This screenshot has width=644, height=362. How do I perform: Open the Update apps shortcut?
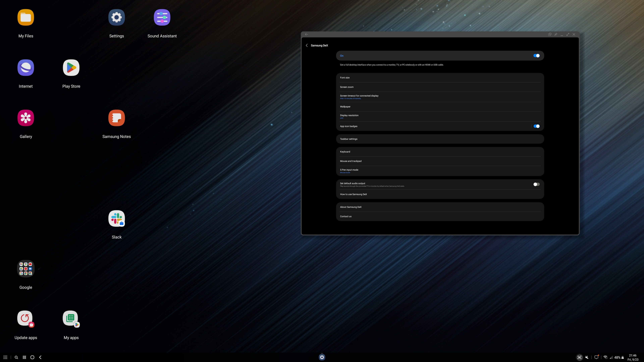click(x=26, y=319)
